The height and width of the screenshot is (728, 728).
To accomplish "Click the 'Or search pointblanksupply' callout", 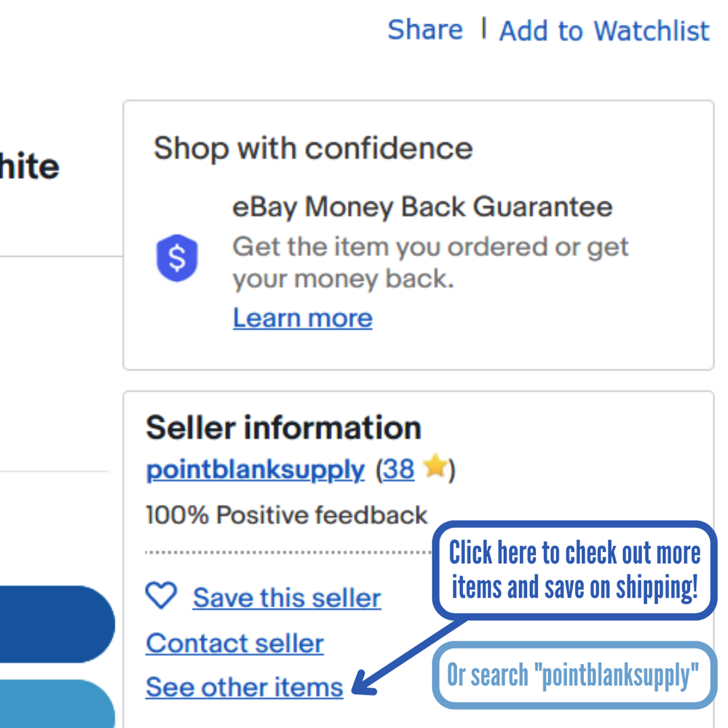I will [x=573, y=676].
